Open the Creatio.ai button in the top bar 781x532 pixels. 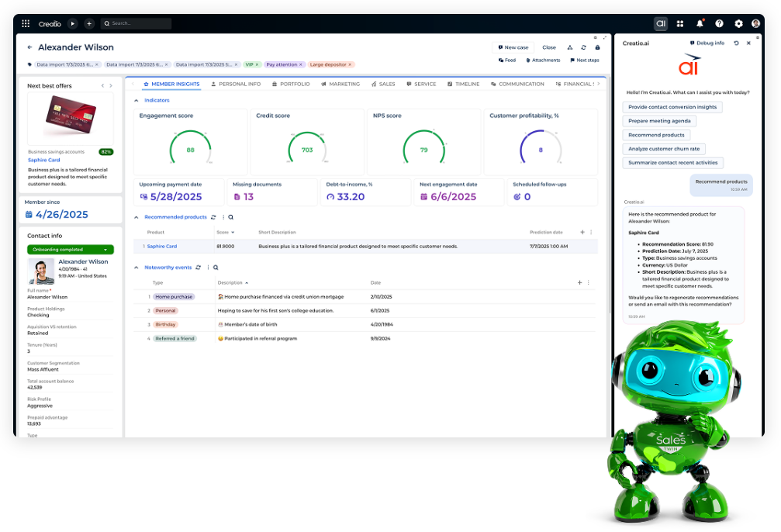coord(661,23)
